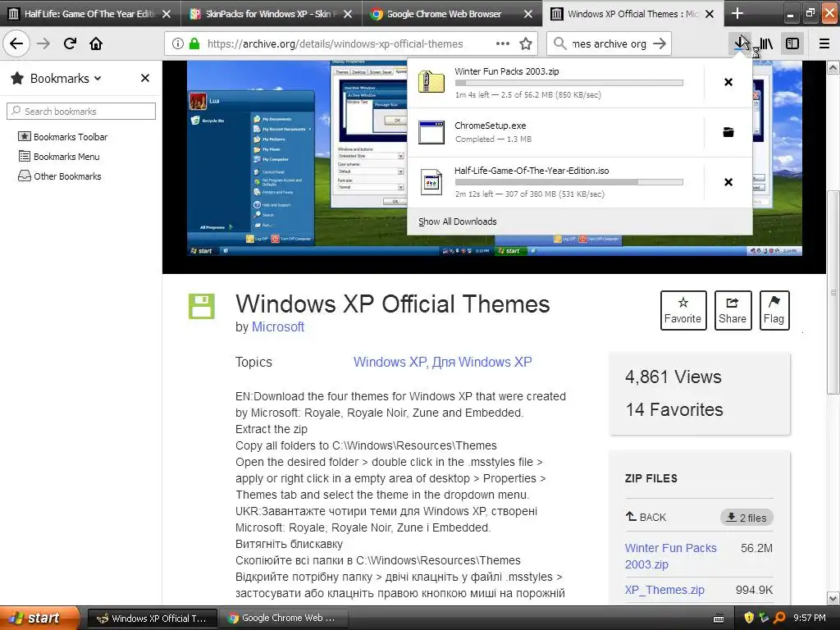Share this archive item
Viewport: 840px width, 630px height.
(733, 310)
